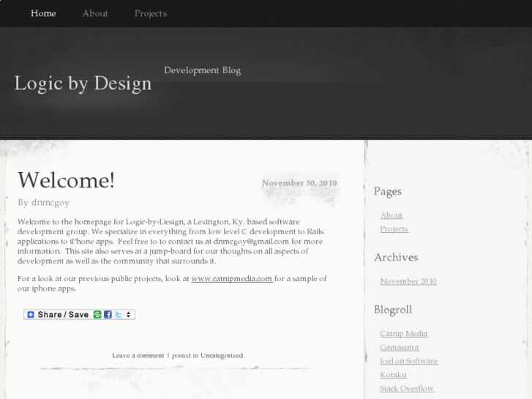The width and height of the screenshot is (532, 399).
Task: Click the green bookmark share icon
Action: point(97,315)
